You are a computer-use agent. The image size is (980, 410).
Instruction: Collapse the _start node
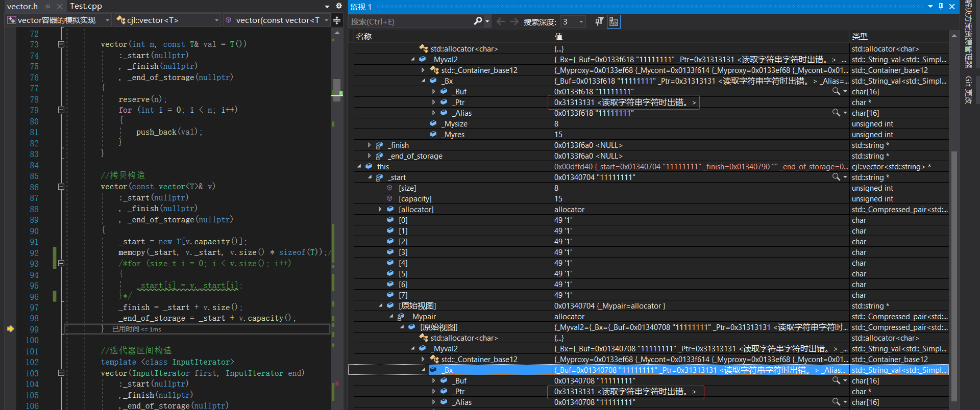370,177
